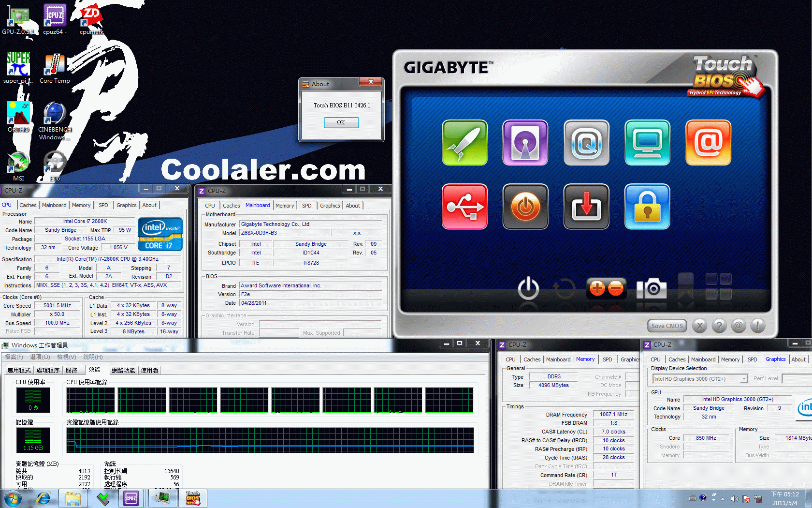This screenshot has width=812, height=508.
Task: Click the white power symbol in Touch BIOS bottom bar
Action: pos(528,288)
